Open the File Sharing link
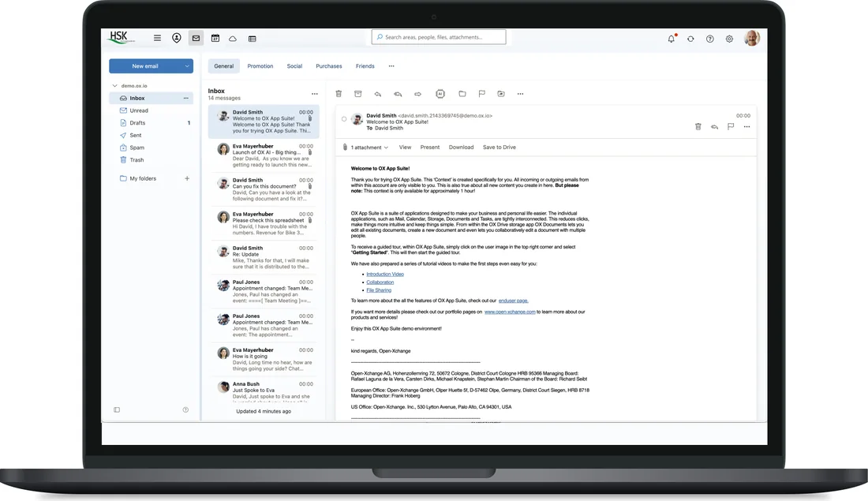The width and height of the screenshot is (868, 501). tap(379, 290)
